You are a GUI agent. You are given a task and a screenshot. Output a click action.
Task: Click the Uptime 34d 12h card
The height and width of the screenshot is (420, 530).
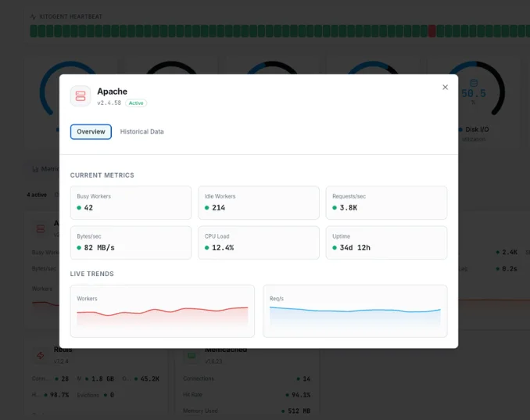pos(386,242)
